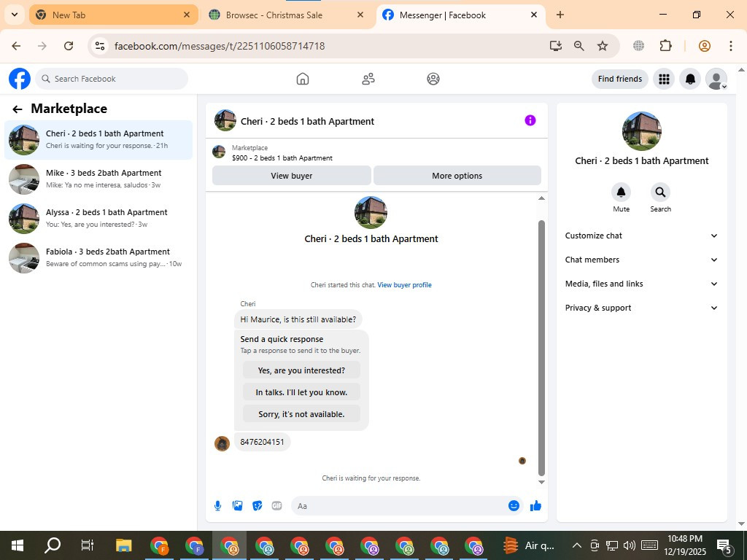Select Cheri conversation in Marketplace list
The height and width of the screenshot is (560, 747).
98,139
